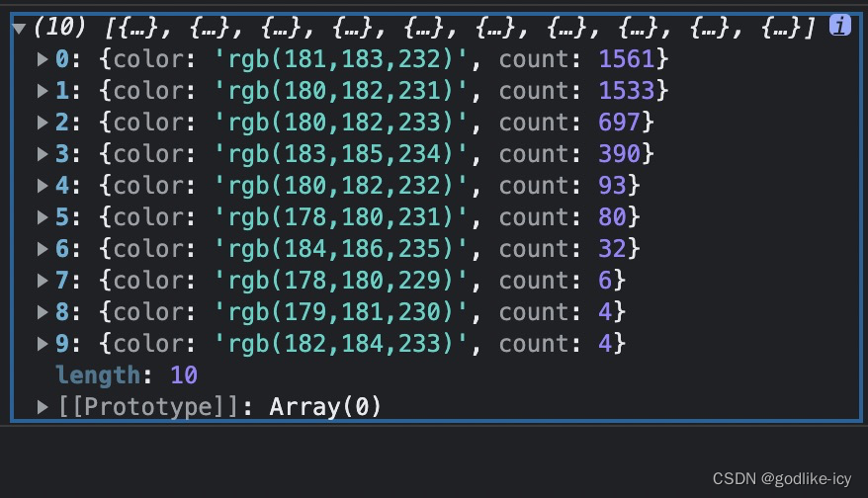Click the info 'i' icon

click(839, 25)
